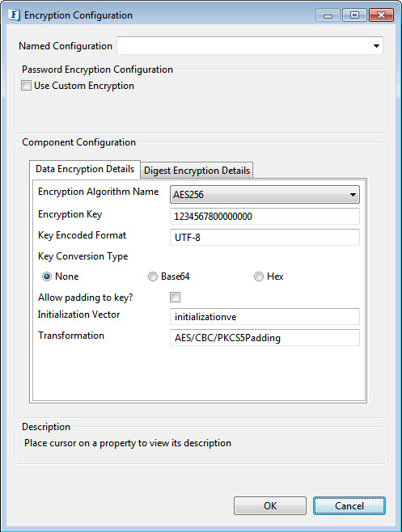Image resolution: width=402 pixels, height=532 pixels.
Task: Select the None key conversion radio button
Action: click(47, 277)
